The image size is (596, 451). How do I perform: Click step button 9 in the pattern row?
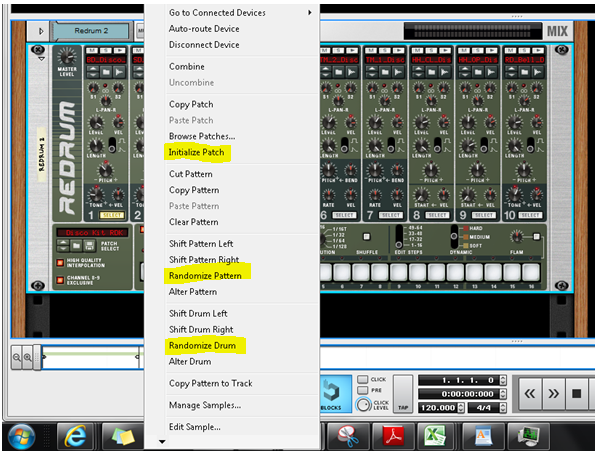pos(399,272)
